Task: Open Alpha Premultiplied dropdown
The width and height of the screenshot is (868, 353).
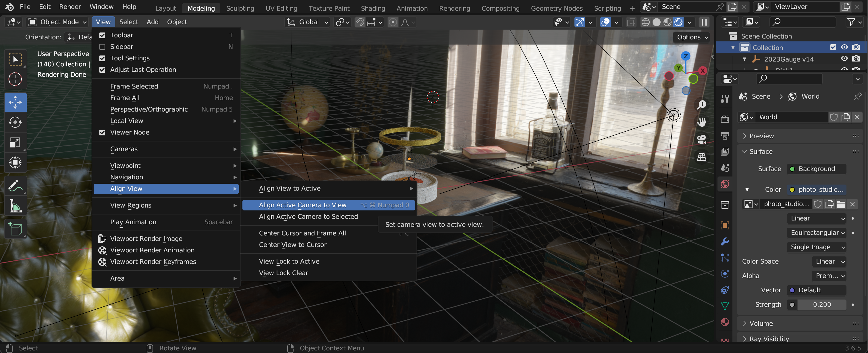Action: (829, 276)
